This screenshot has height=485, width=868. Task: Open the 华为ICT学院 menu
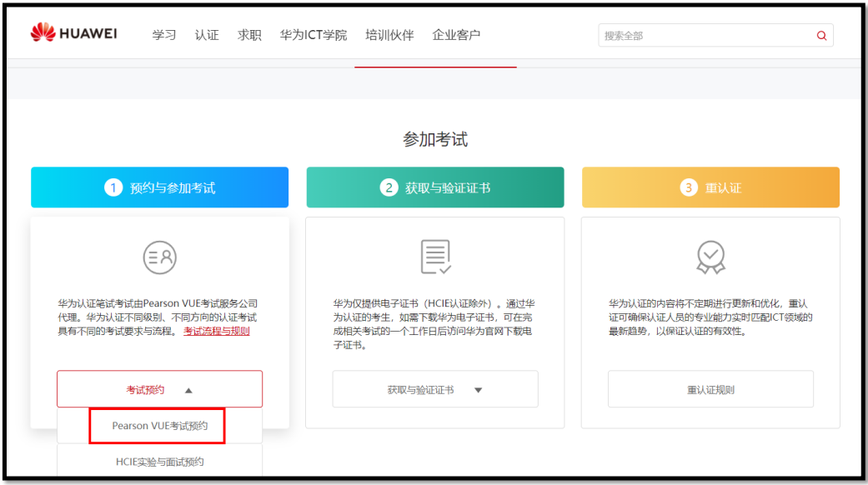[x=314, y=35]
